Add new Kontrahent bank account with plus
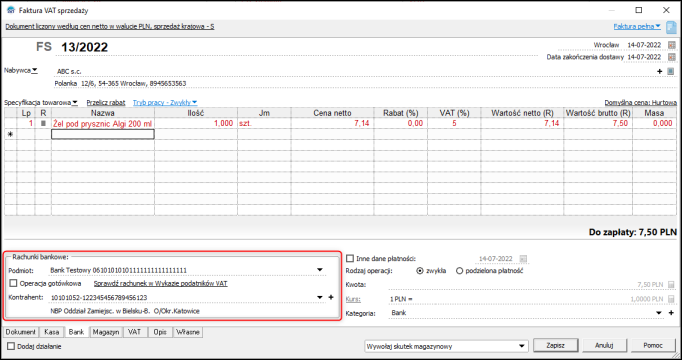 click(x=331, y=297)
